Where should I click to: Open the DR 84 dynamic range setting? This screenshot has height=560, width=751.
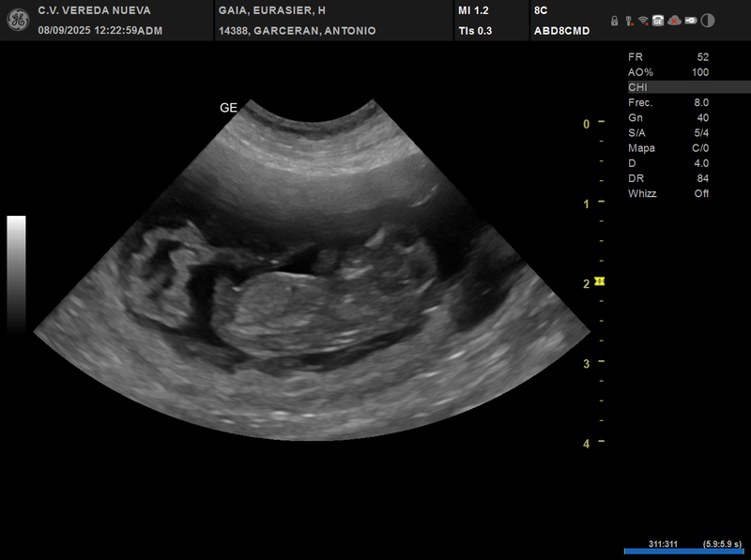(x=668, y=178)
